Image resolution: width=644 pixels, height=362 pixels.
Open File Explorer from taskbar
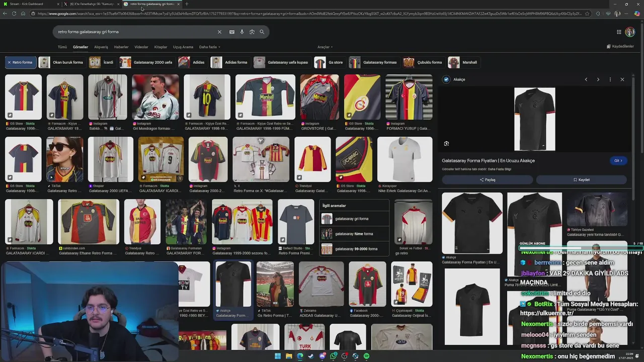point(289,356)
